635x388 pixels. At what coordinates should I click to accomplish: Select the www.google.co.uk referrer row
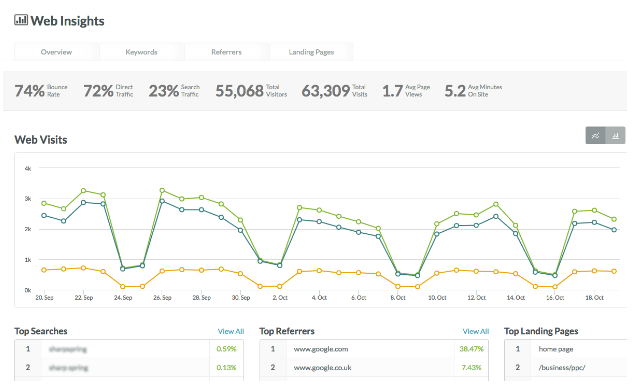[374, 367]
